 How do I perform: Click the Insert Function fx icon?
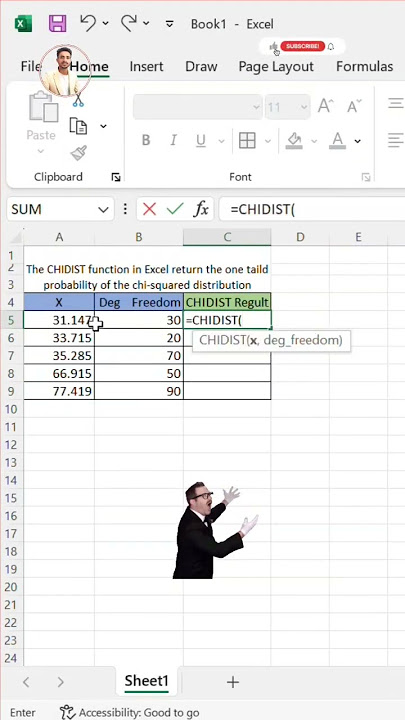201,209
